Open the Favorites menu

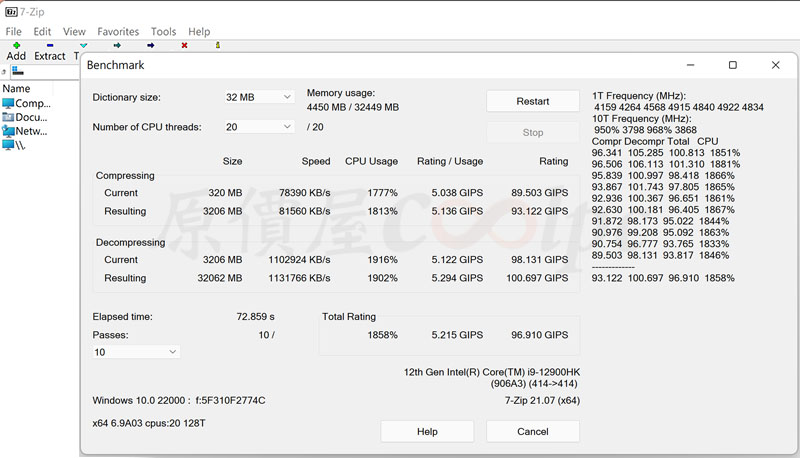click(x=118, y=32)
